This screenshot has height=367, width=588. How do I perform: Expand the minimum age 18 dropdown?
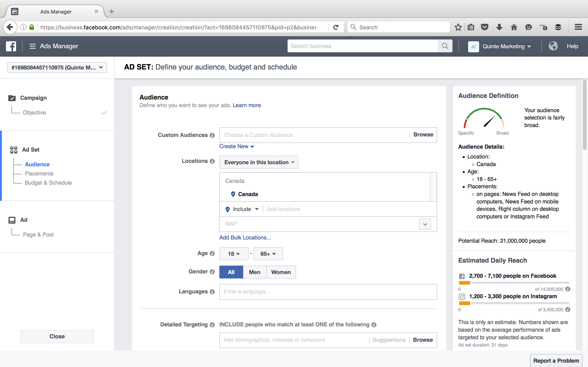click(x=234, y=254)
